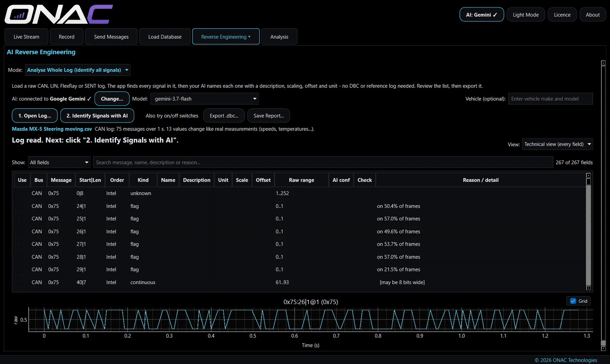Click 2. Identify Signals with AI
Screen dimensions: 610x364
[97, 116]
